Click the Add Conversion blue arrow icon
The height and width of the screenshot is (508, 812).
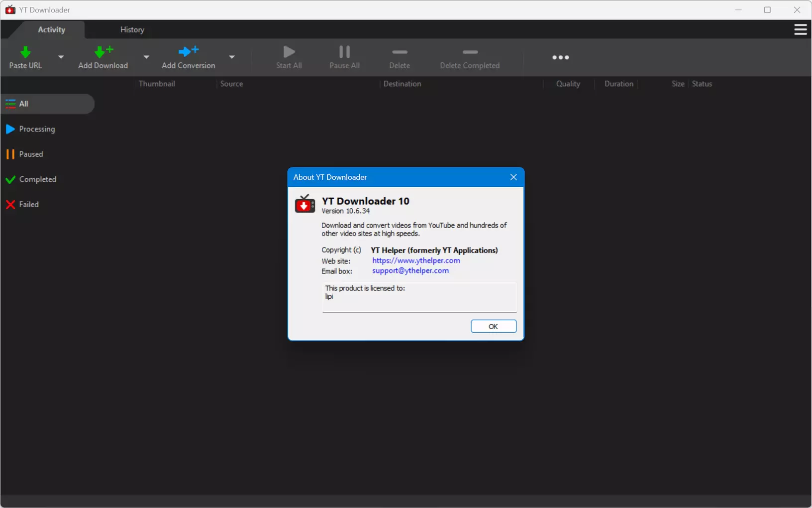(x=189, y=51)
